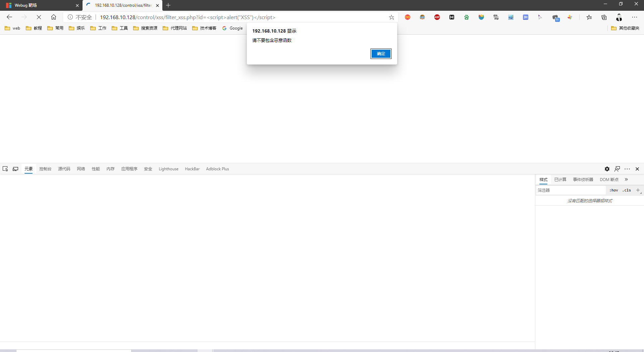Open the Collections icon in the toolbar
Screen dimensions: 644x352
[x=604, y=17]
